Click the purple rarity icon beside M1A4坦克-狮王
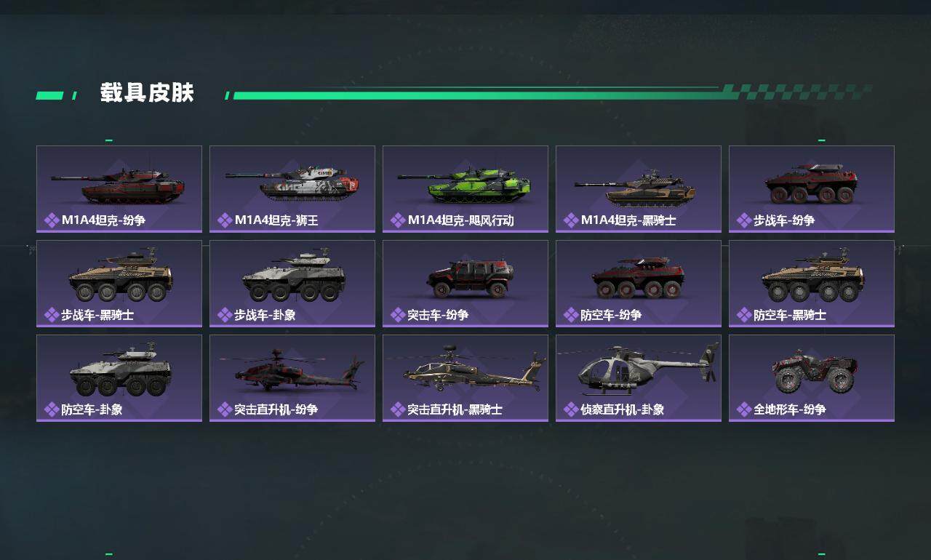The image size is (931, 560). 225,220
